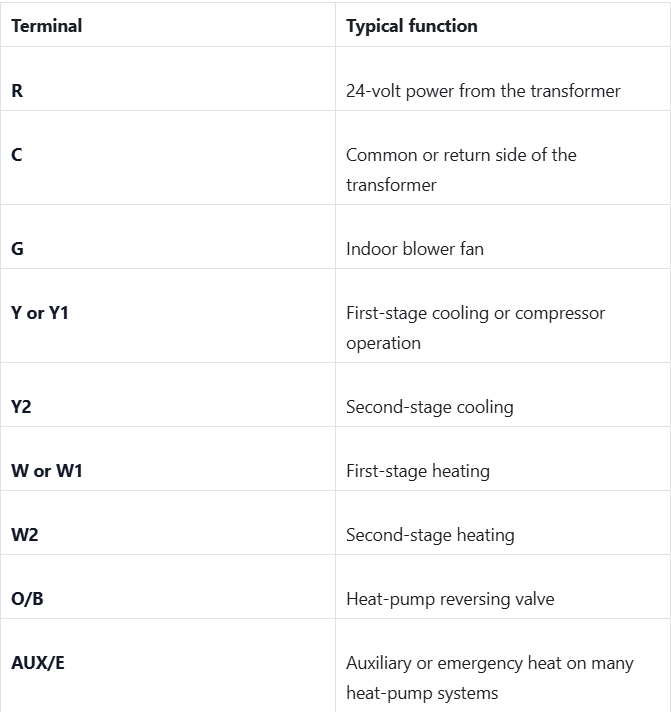The image size is (671, 712).
Task: Click the Terminal column header
Action: pos(47,26)
